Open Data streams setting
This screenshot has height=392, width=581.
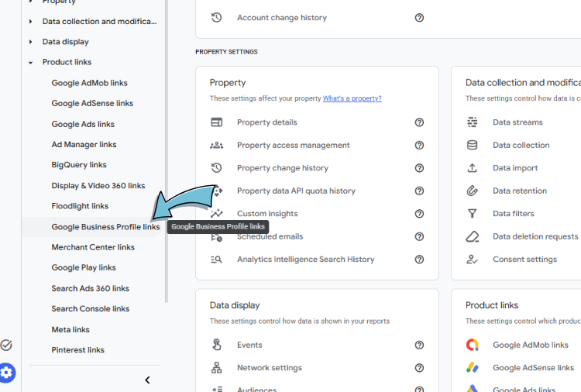pos(517,122)
